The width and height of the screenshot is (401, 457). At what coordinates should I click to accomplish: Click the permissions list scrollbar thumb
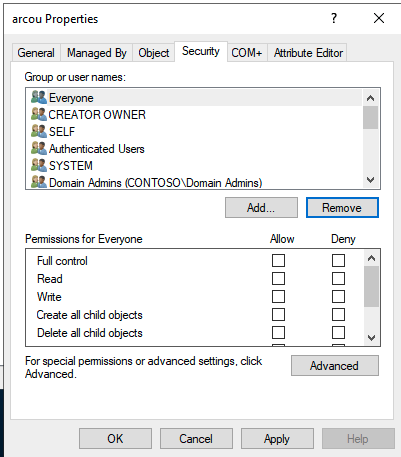click(x=371, y=286)
